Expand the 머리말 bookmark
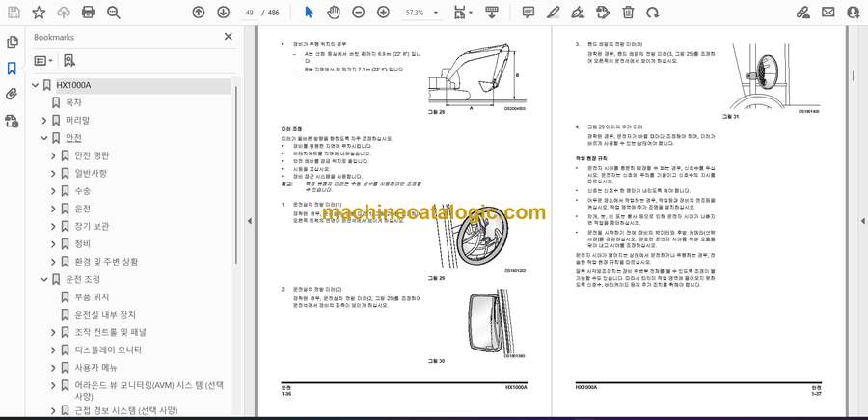The width and height of the screenshot is (868, 420). click(x=44, y=121)
